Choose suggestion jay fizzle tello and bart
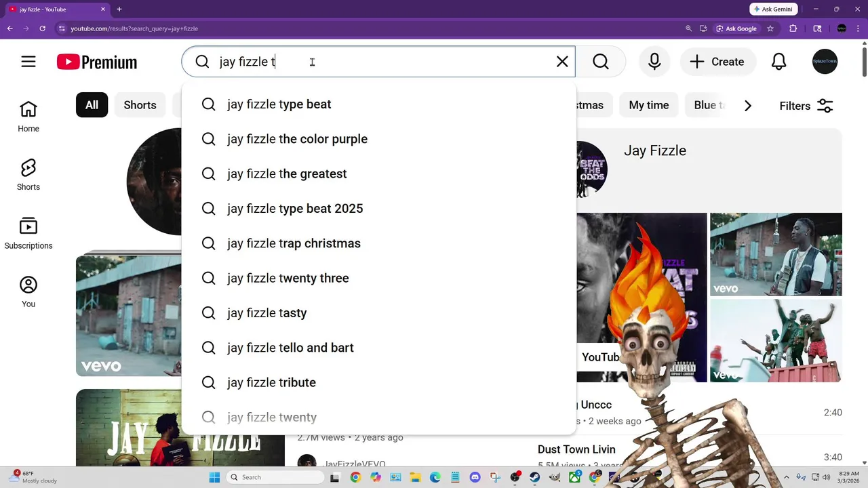 coord(378,348)
